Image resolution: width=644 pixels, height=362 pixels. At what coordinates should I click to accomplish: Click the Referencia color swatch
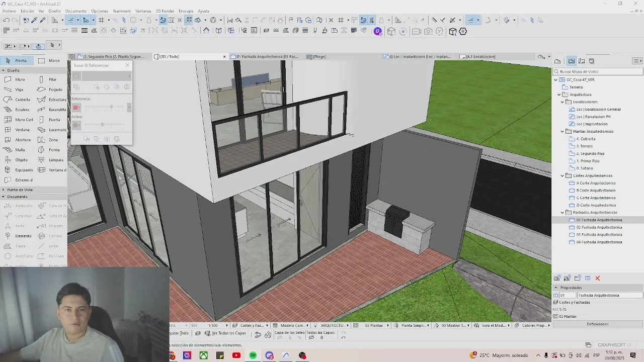[76, 108]
